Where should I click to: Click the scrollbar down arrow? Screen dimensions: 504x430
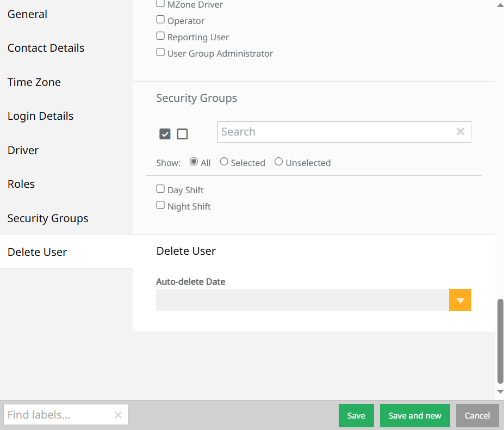[500, 391]
